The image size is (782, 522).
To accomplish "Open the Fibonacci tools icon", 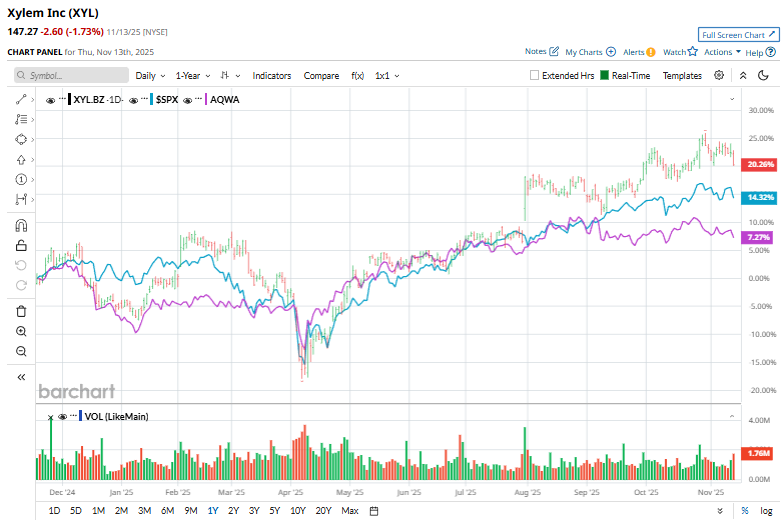I will click(x=21, y=120).
